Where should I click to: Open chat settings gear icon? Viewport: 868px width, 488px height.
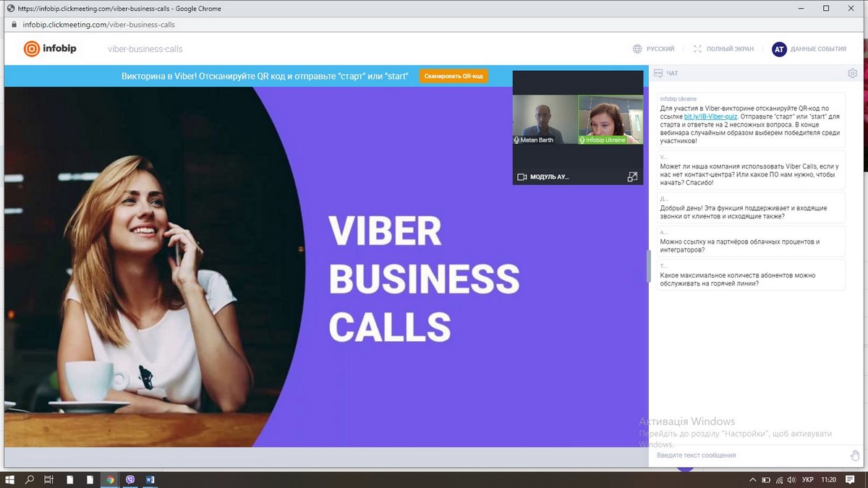point(852,73)
